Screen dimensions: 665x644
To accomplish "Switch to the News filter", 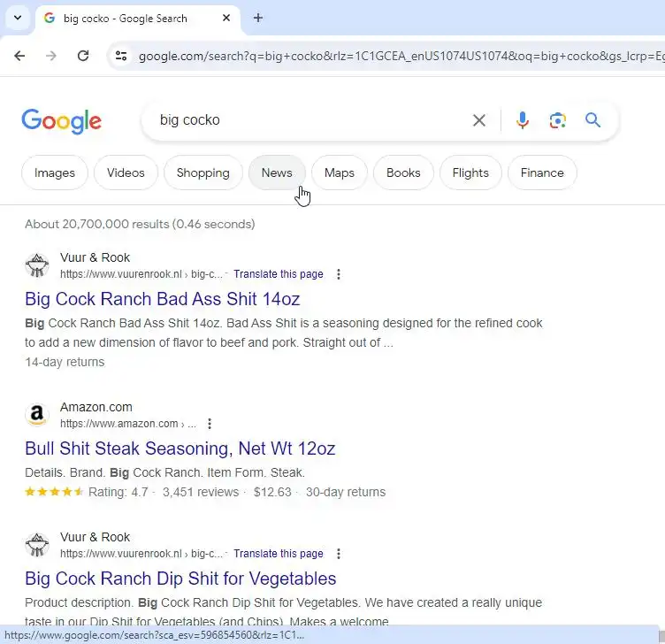I will pos(277,172).
